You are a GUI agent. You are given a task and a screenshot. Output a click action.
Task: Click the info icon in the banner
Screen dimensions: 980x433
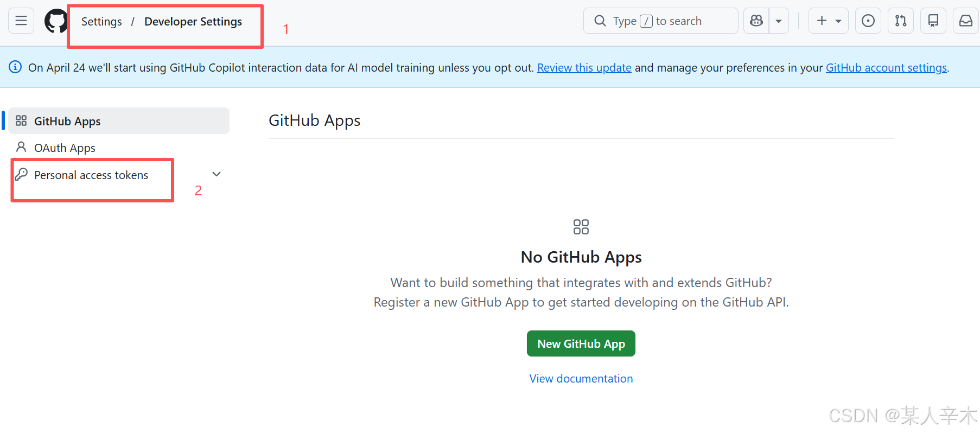click(15, 67)
